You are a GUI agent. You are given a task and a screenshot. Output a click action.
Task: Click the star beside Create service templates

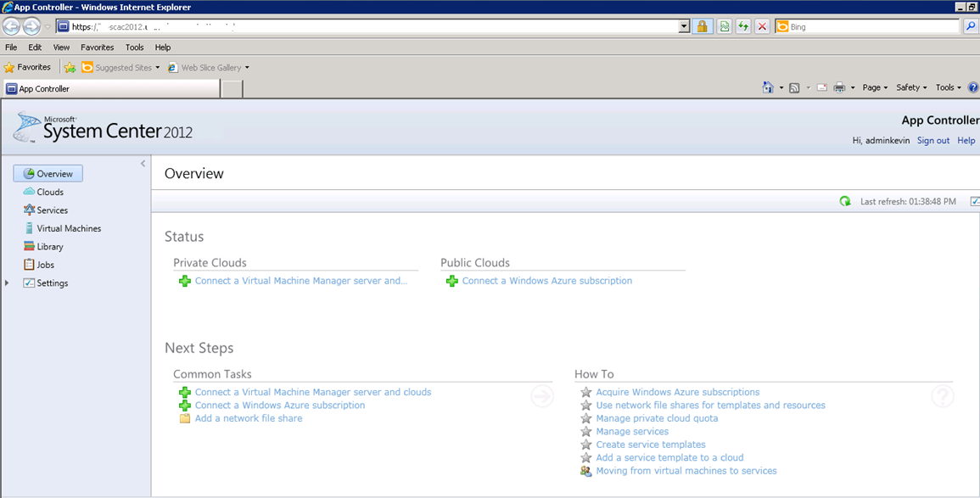585,445
